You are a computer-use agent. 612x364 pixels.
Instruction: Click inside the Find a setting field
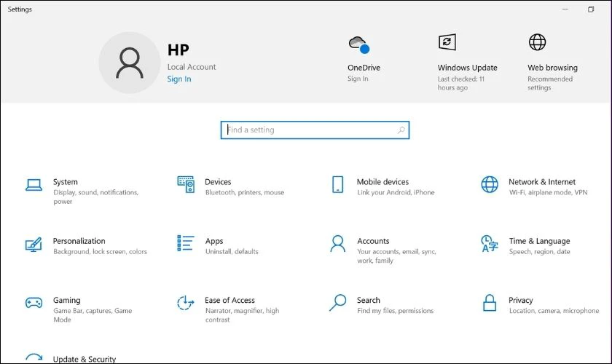click(x=315, y=130)
